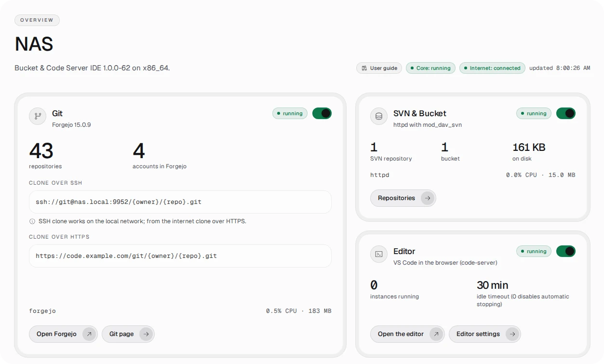Screen dimensions: 604x364
Task: Click the arrow icon on Editor settings
Action: coord(512,334)
